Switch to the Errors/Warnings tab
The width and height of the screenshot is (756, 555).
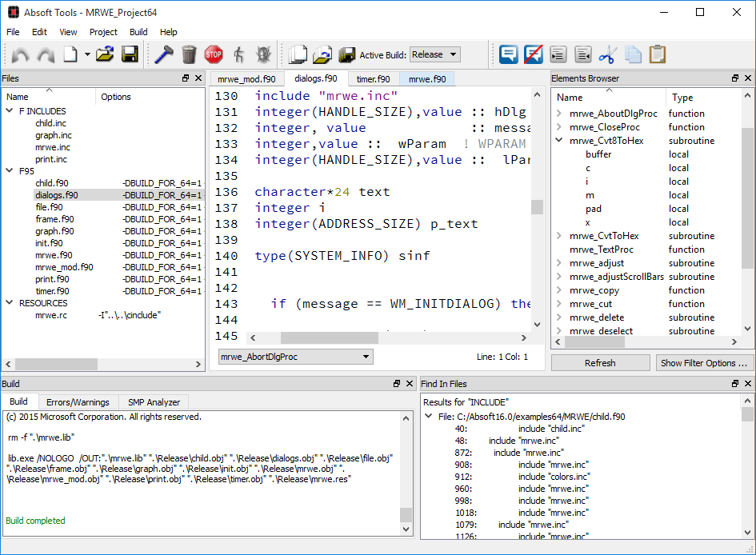[78, 401]
